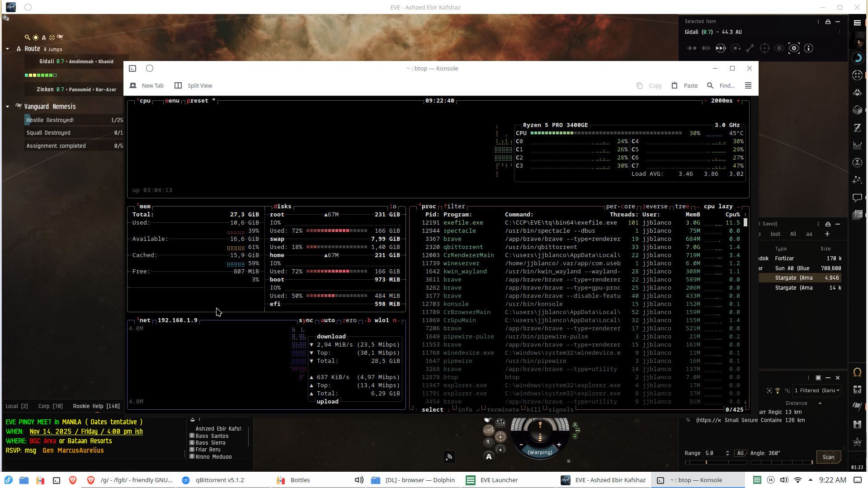Click terminate option in btop proc footer
Screen dimensions: 868x488
tap(503, 410)
